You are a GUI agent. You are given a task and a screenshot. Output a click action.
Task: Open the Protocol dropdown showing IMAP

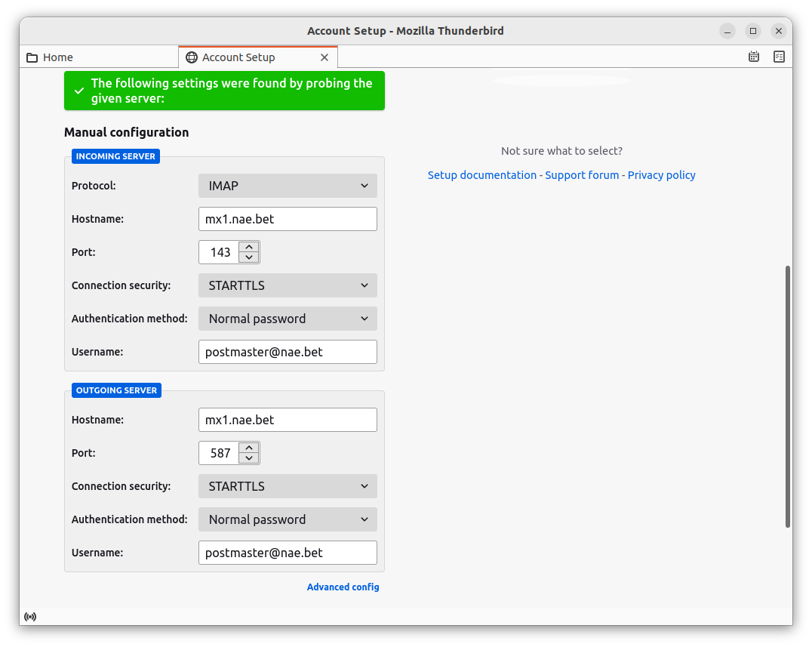288,185
